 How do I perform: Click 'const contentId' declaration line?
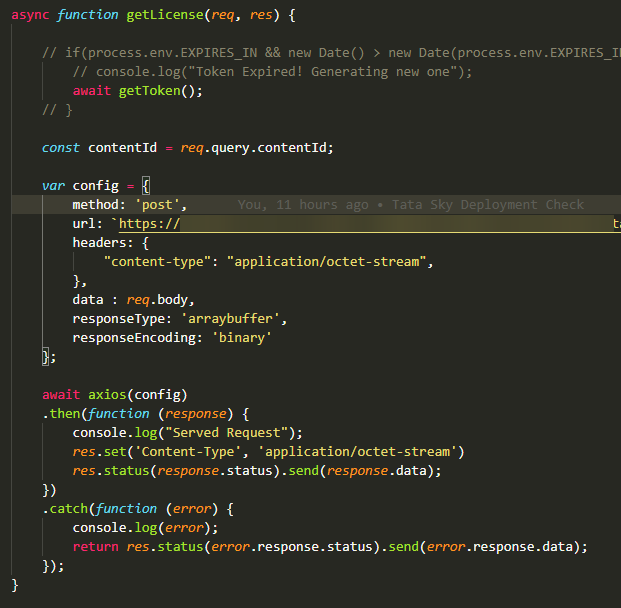click(x=188, y=148)
